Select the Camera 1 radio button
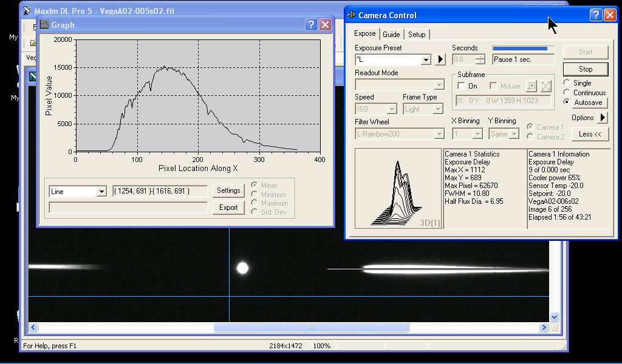The width and height of the screenshot is (622, 364). (530, 127)
